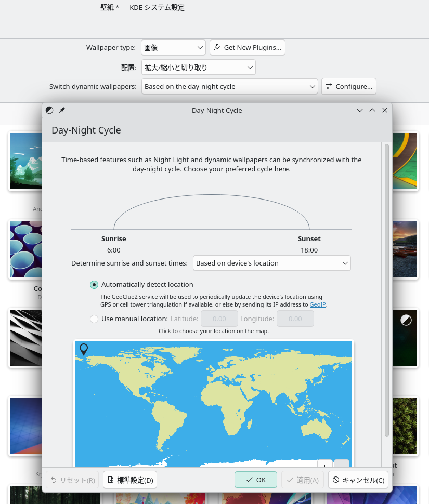
Task: Choose the blue circles wallpaper thumbnail
Action: click(26, 249)
